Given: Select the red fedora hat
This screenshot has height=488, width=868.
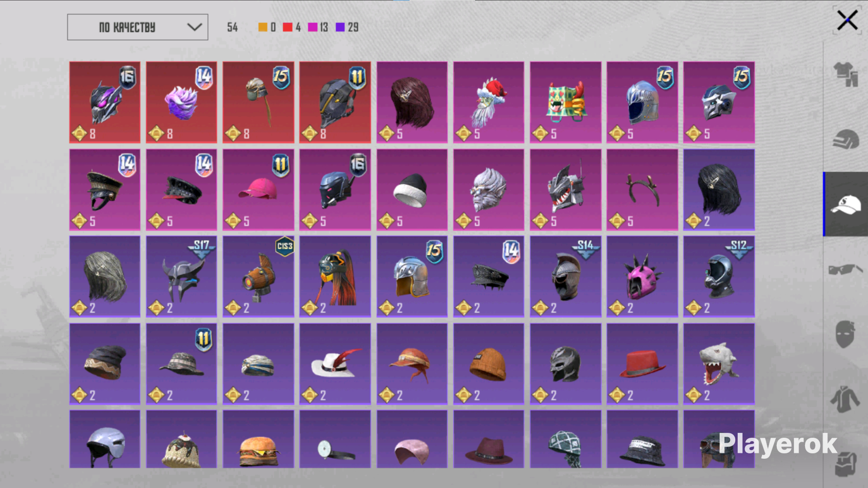Looking at the screenshot, I should point(642,364).
